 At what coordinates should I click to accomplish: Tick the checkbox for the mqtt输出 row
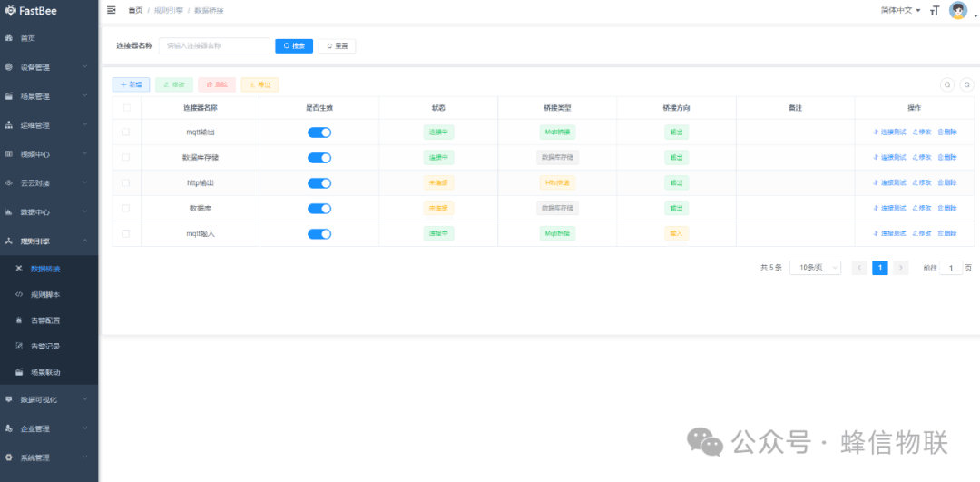[125, 132]
